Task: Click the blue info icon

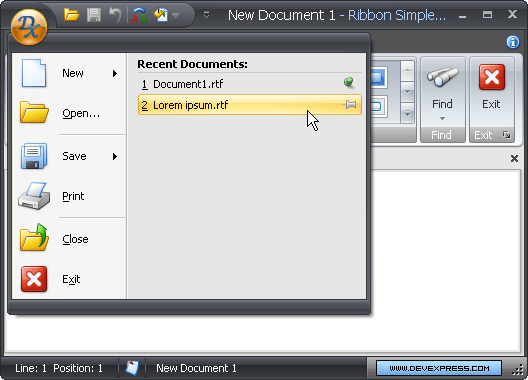Action: click(x=513, y=42)
